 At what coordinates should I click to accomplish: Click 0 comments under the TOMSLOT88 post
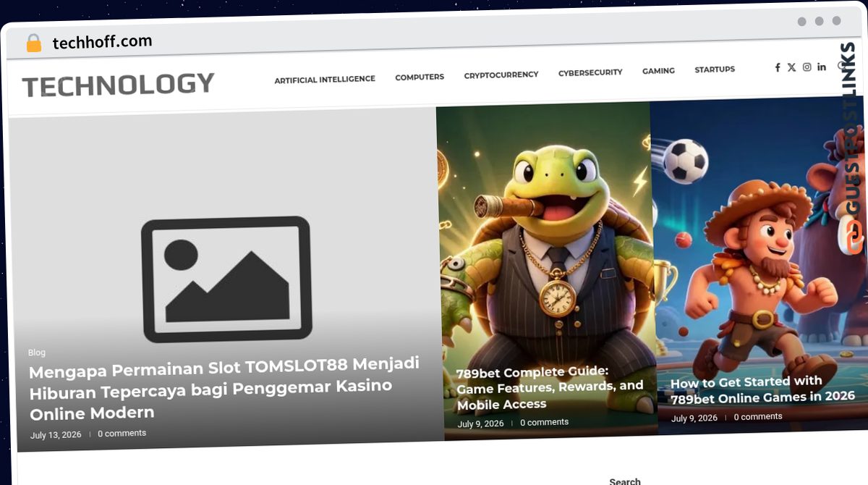point(122,434)
